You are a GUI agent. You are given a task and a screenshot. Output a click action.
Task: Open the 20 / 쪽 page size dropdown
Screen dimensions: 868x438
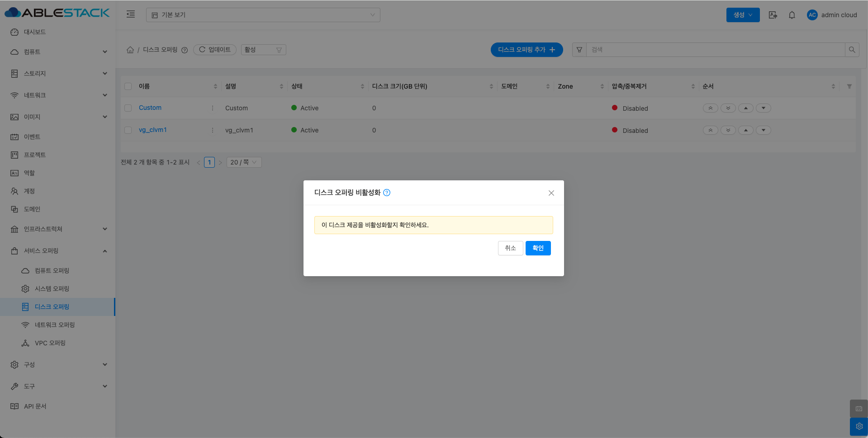point(244,162)
